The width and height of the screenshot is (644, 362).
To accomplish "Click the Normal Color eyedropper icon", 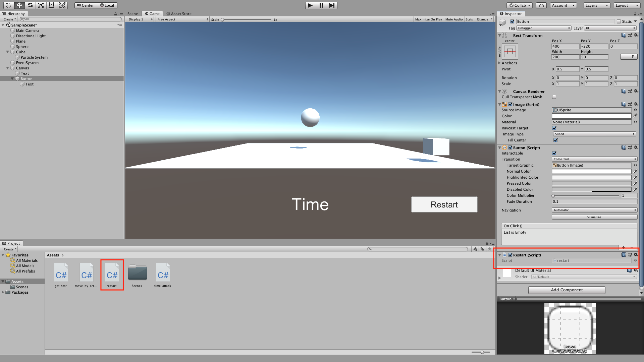I will tap(635, 171).
